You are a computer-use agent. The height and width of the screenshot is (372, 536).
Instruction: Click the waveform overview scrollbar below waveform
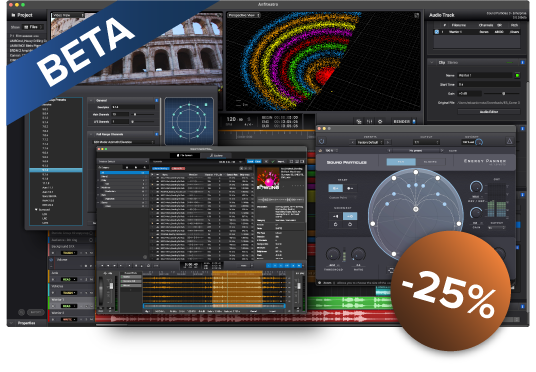(x=214, y=306)
